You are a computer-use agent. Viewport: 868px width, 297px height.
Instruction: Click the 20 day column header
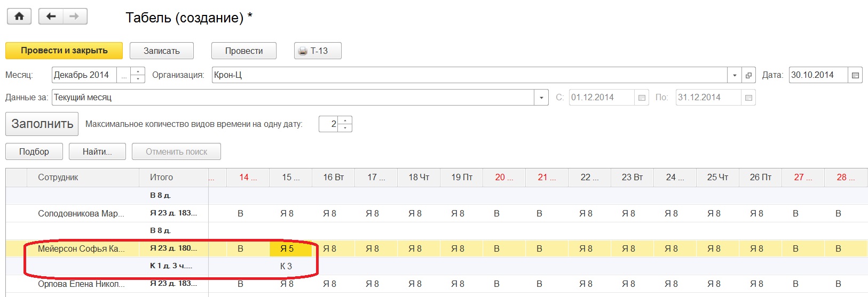[504, 178]
